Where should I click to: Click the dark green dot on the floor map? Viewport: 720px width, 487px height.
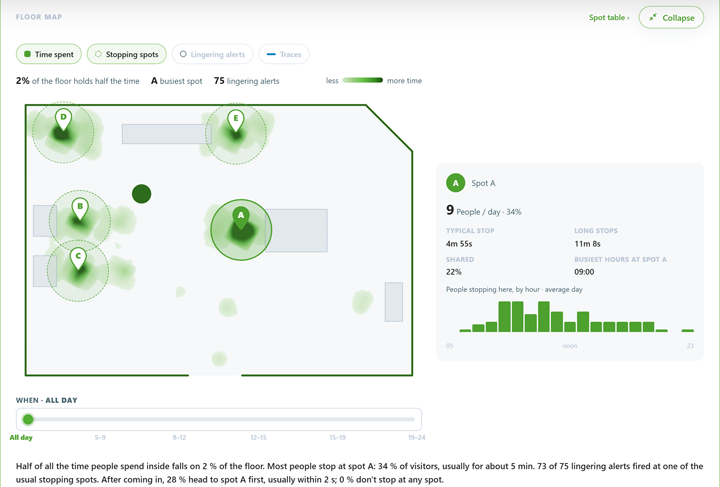pyautogui.click(x=141, y=194)
